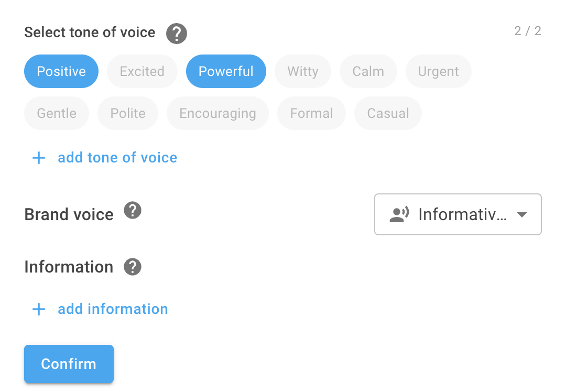The width and height of the screenshot is (566, 392).
Task: Open the Information help question mark
Action: pyautogui.click(x=133, y=267)
